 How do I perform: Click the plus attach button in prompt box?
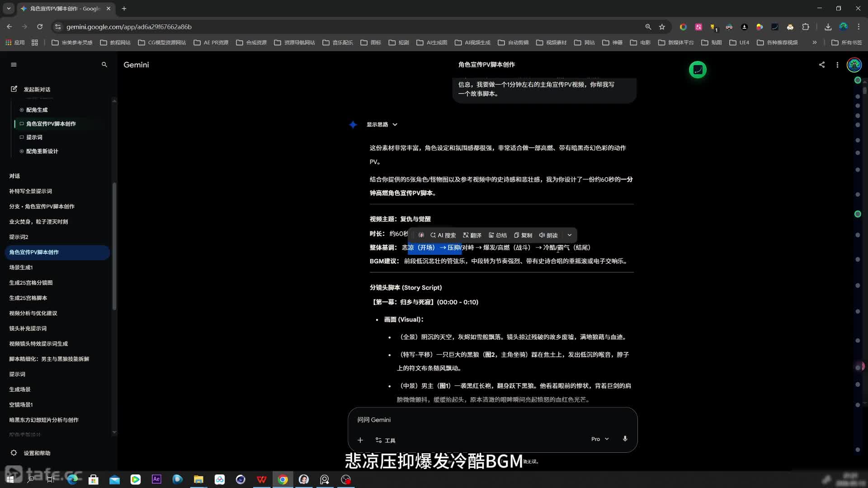pyautogui.click(x=360, y=440)
